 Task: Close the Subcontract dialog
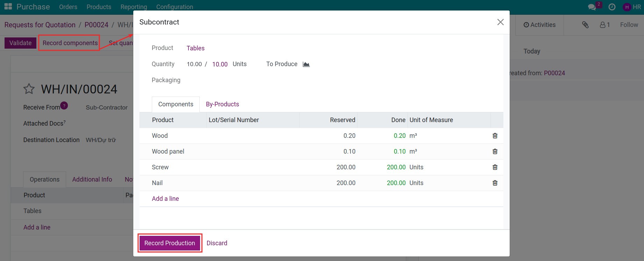coord(501,22)
